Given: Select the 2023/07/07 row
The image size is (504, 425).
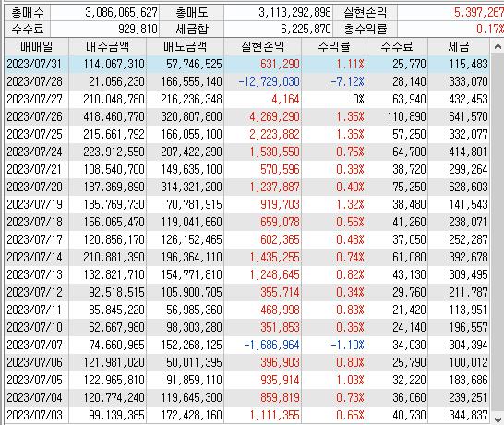Looking at the screenshot, I should pos(247,345).
